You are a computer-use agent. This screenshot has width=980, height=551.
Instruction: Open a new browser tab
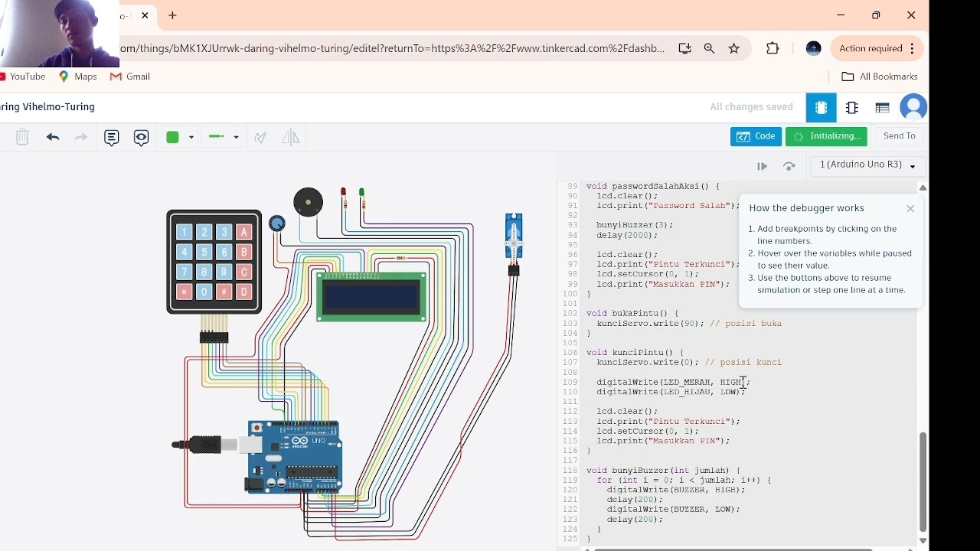pos(173,15)
